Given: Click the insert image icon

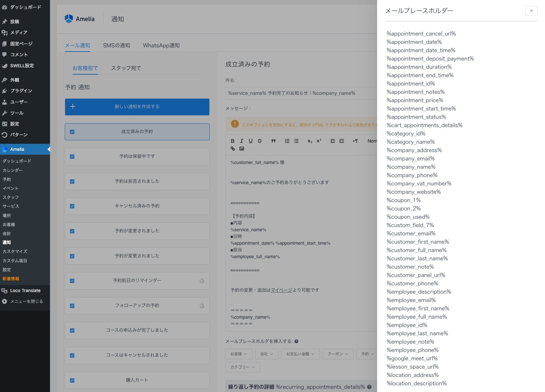Looking at the screenshot, I should coord(242,149).
